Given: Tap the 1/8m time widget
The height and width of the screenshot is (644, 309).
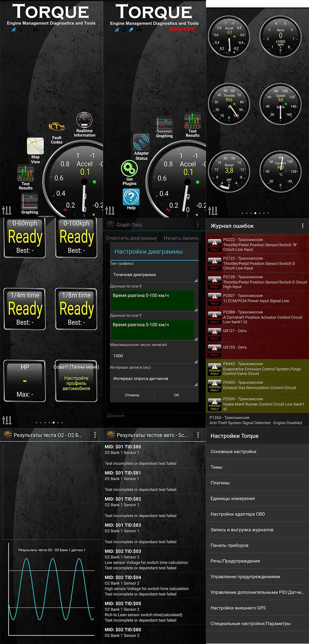Looking at the screenshot, I should pos(76,309).
